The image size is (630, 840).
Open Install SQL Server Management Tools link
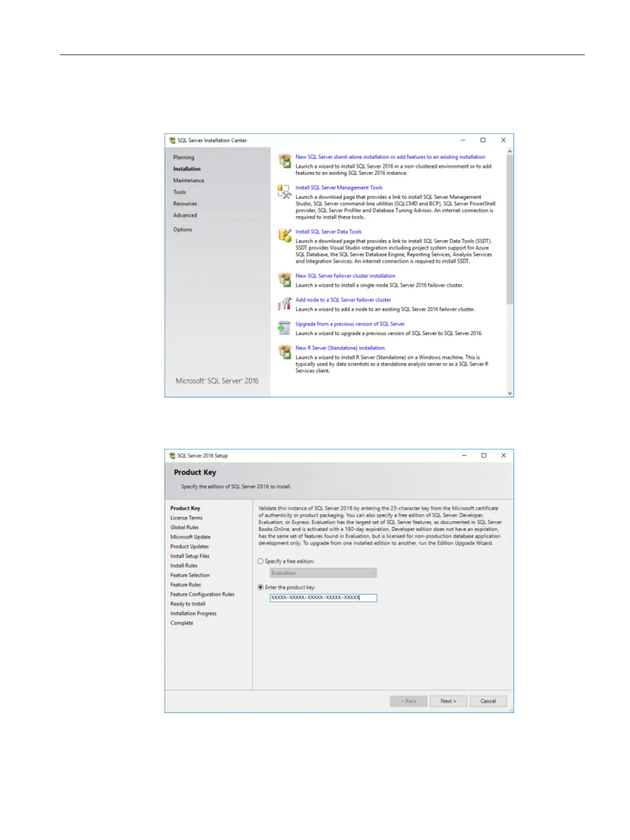point(339,187)
